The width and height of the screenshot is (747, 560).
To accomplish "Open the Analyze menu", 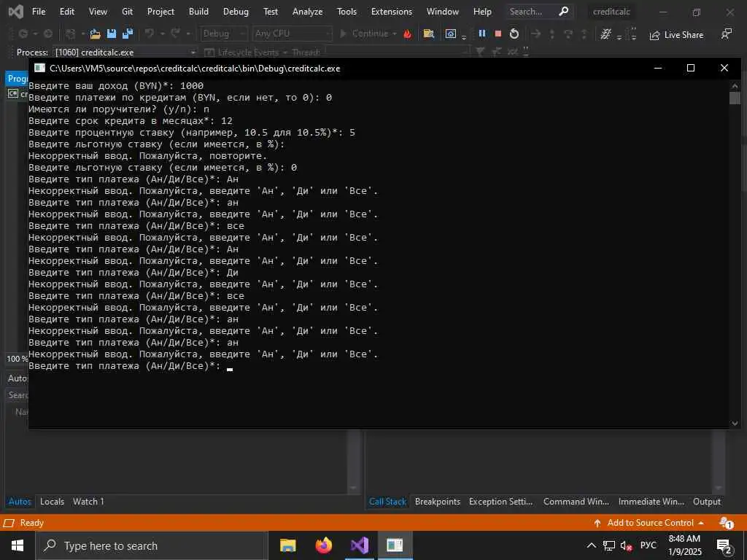I will (307, 12).
